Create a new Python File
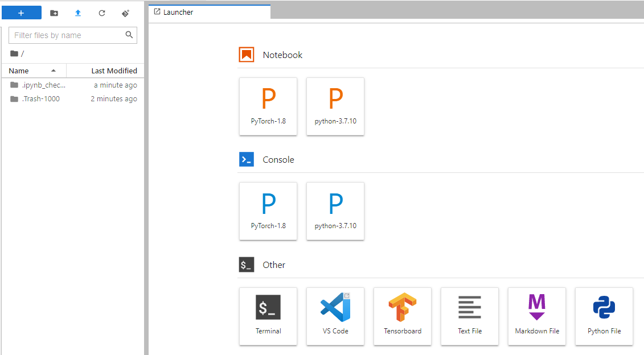 pyautogui.click(x=604, y=316)
